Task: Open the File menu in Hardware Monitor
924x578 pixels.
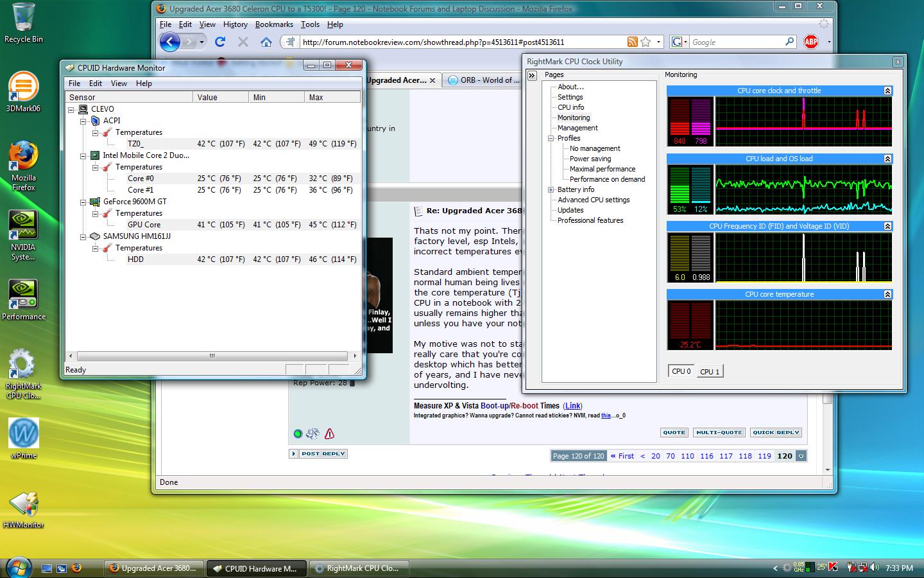Action: point(74,83)
